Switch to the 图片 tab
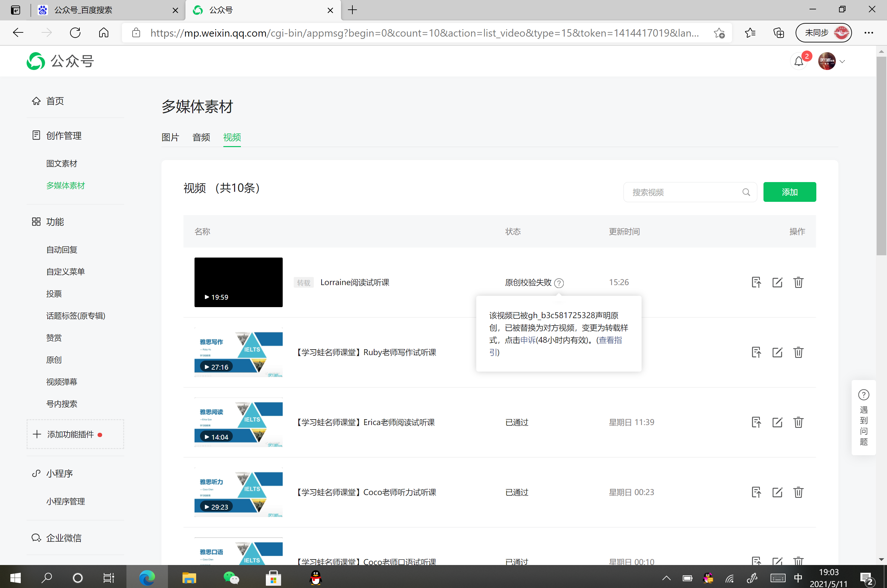887x588 pixels. click(x=170, y=138)
